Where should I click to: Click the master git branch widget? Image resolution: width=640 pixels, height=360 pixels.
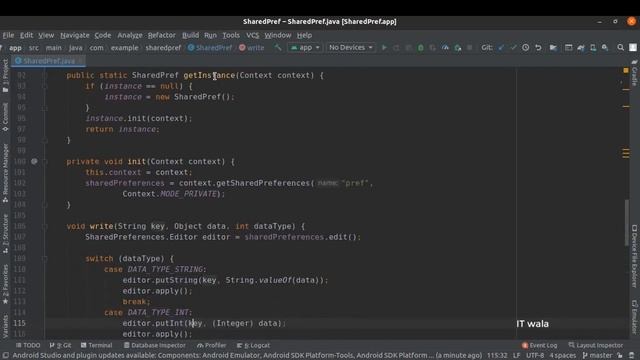[598, 356]
